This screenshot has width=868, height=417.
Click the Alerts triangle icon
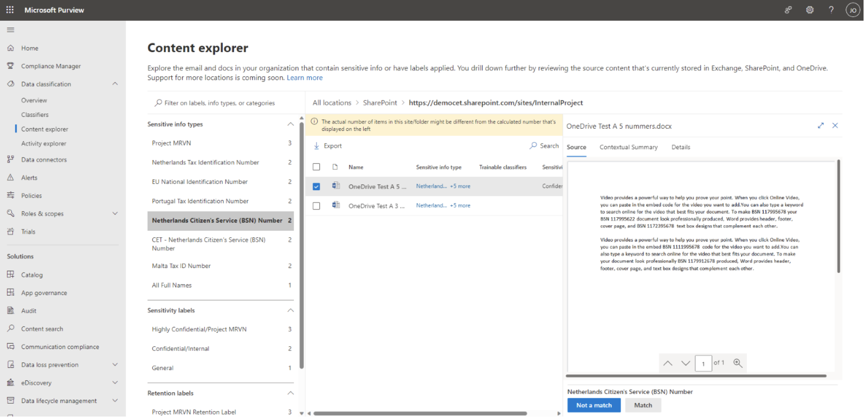[10, 177]
